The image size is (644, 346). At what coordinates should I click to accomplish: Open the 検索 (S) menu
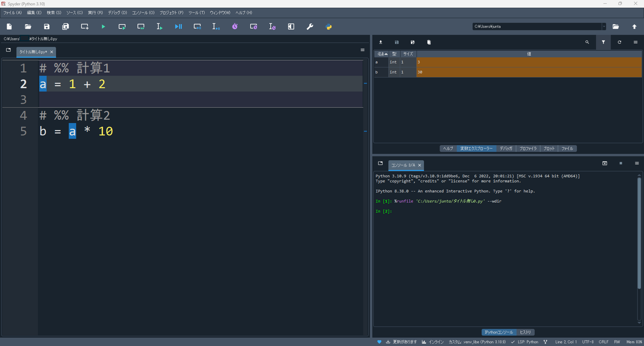click(x=54, y=13)
